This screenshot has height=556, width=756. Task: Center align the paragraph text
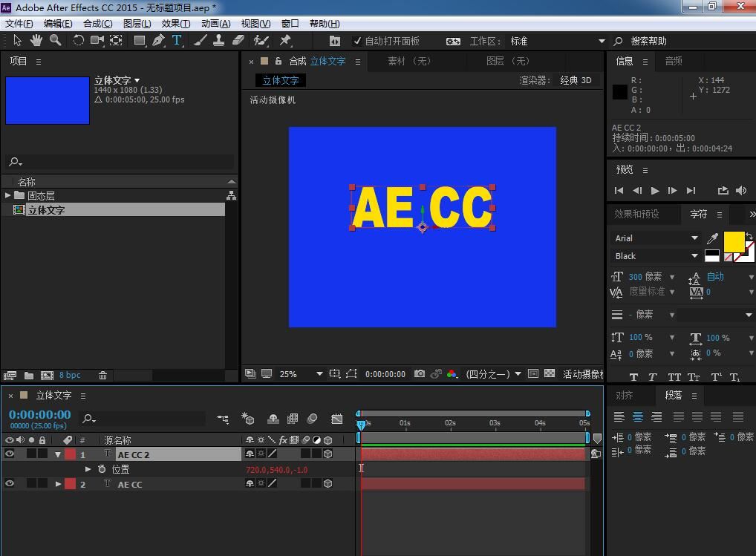637,416
